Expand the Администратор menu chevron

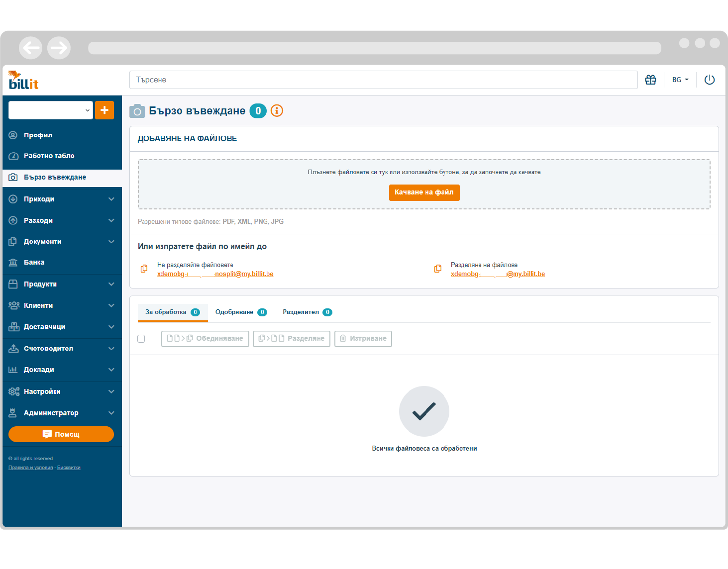coord(111,413)
